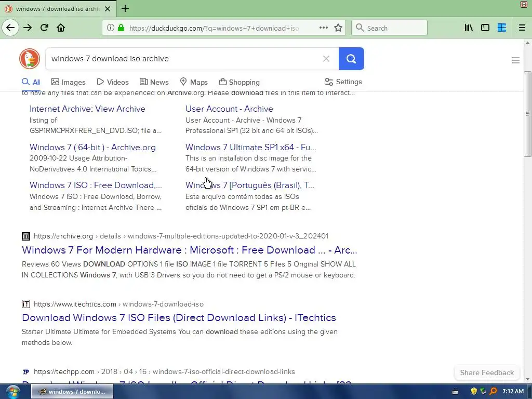Focus the Firefox toolbar Search box
This screenshot has height=399, width=532.
click(x=389, y=28)
